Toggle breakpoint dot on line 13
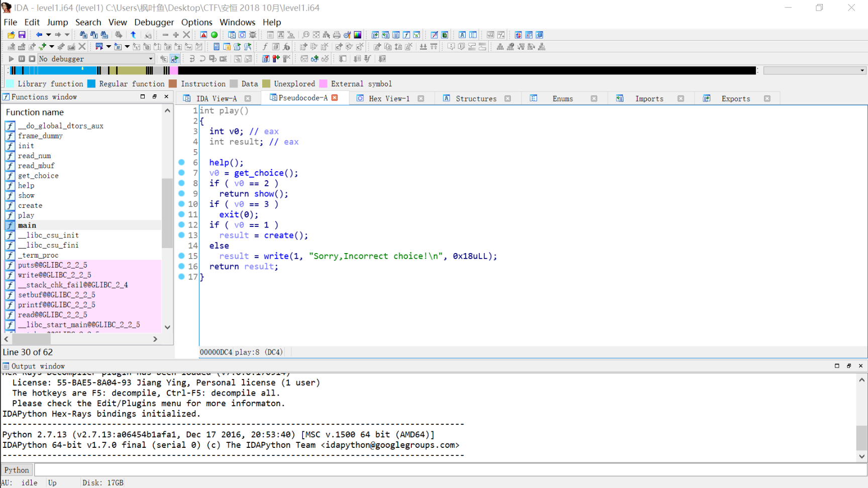The height and width of the screenshot is (488, 868). click(x=182, y=235)
